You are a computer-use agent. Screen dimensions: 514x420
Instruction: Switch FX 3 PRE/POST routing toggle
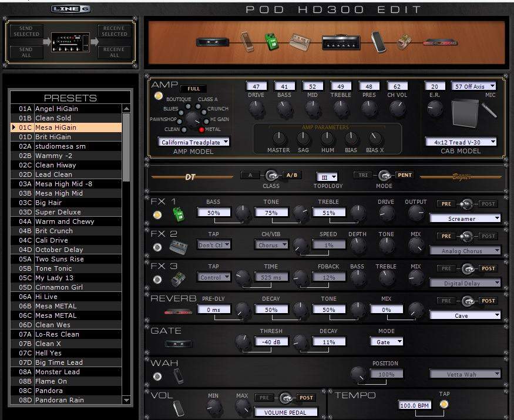pos(467,269)
